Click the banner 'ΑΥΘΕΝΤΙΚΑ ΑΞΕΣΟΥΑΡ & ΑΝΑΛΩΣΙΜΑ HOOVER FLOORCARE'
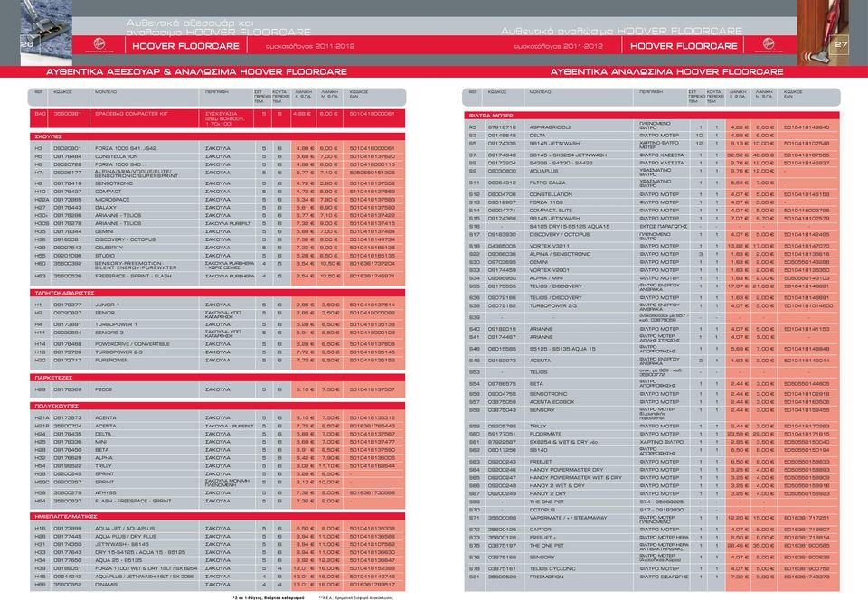Image resolution: width=868 pixels, height=600 pixels. pos(196,72)
